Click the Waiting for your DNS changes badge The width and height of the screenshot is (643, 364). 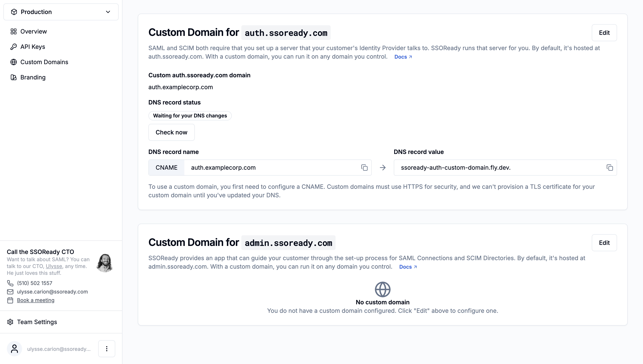tap(190, 116)
